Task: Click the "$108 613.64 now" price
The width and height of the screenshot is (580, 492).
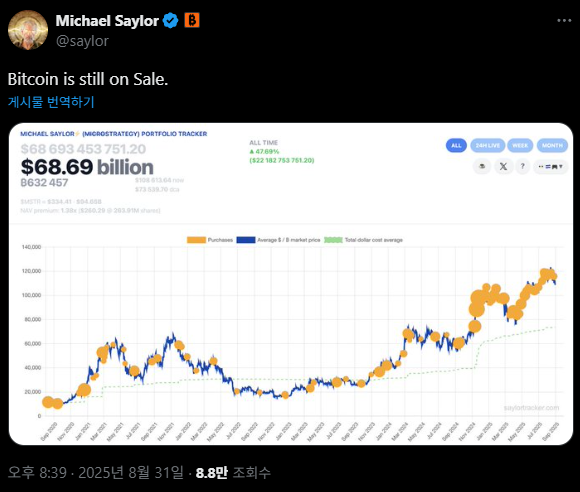Action: pyautogui.click(x=159, y=180)
